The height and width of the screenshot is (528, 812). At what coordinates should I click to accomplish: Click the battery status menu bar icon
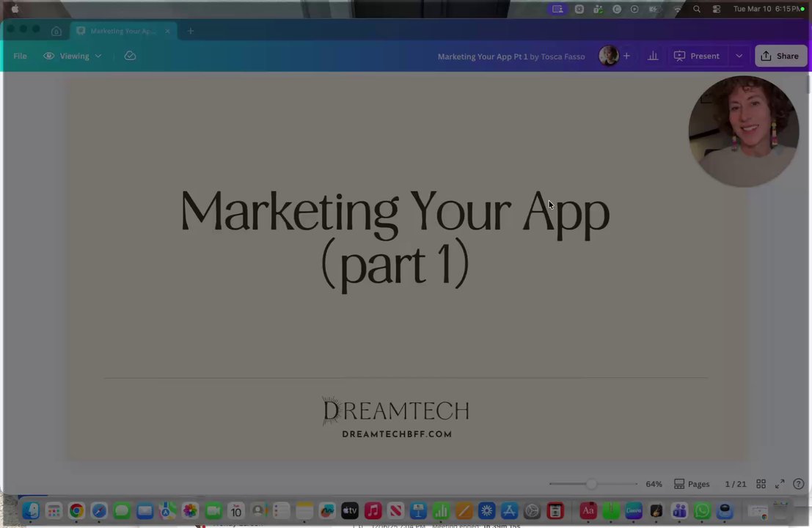coord(654,9)
